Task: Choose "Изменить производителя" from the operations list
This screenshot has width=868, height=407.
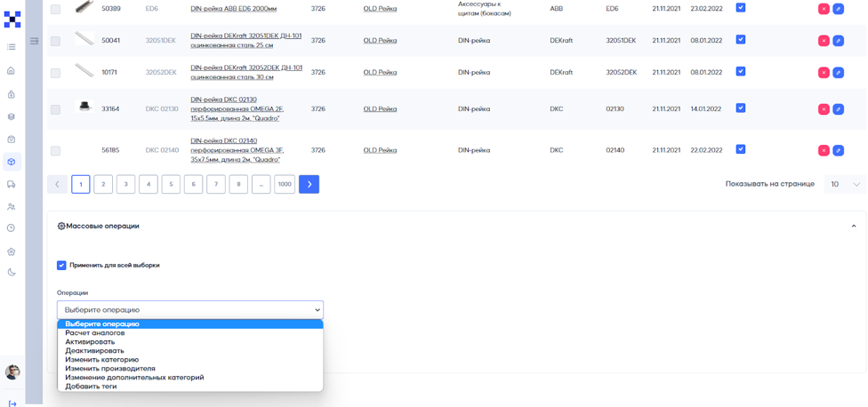Action: 110,369
